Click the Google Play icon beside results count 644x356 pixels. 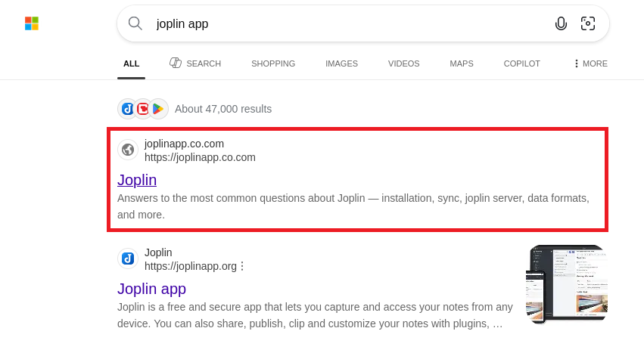pos(158,109)
